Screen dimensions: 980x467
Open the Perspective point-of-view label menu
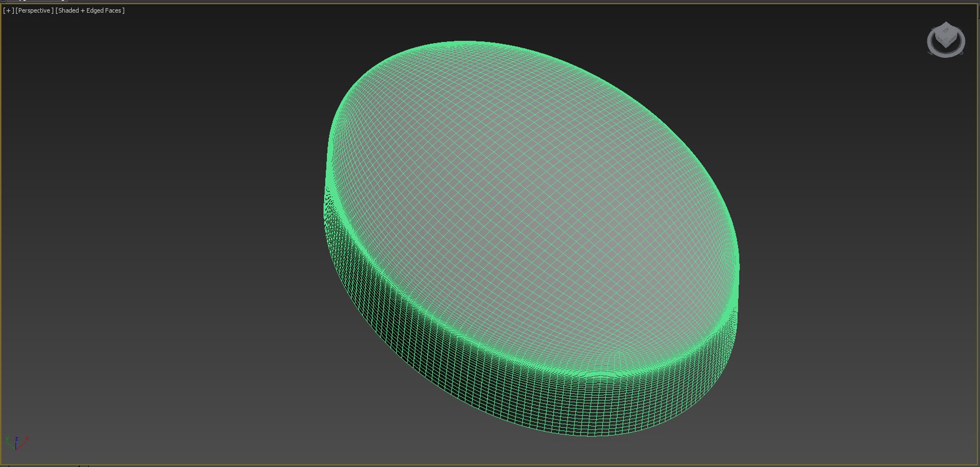point(34,10)
